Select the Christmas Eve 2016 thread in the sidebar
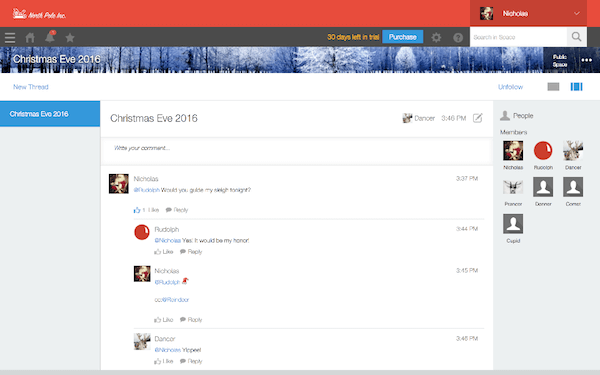600x375 pixels. coord(50,114)
